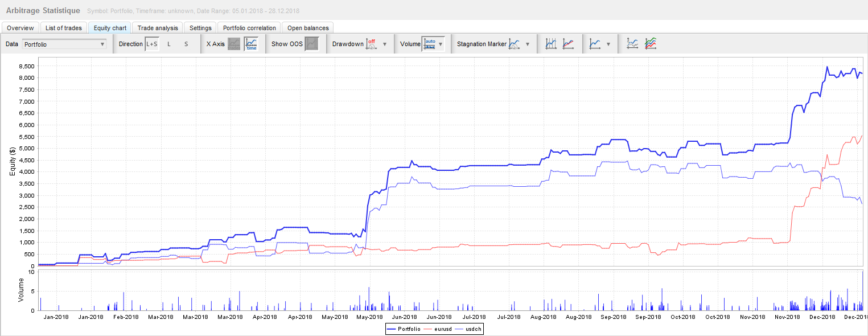The image size is (868, 336).
Task: Click the red trend line chart icon
Action: tap(568, 44)
